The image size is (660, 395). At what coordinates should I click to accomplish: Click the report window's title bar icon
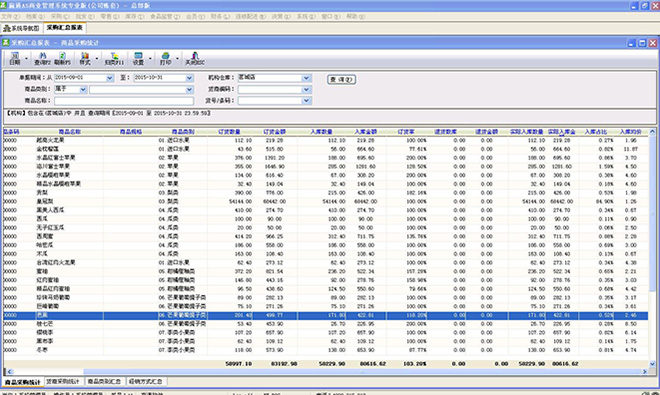(6, 43)
